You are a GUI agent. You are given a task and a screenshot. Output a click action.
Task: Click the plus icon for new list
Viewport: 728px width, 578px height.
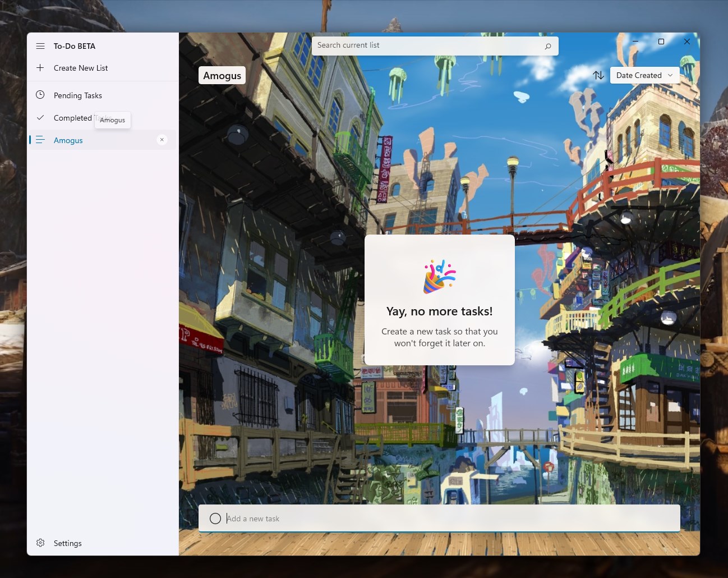[40, 68]
